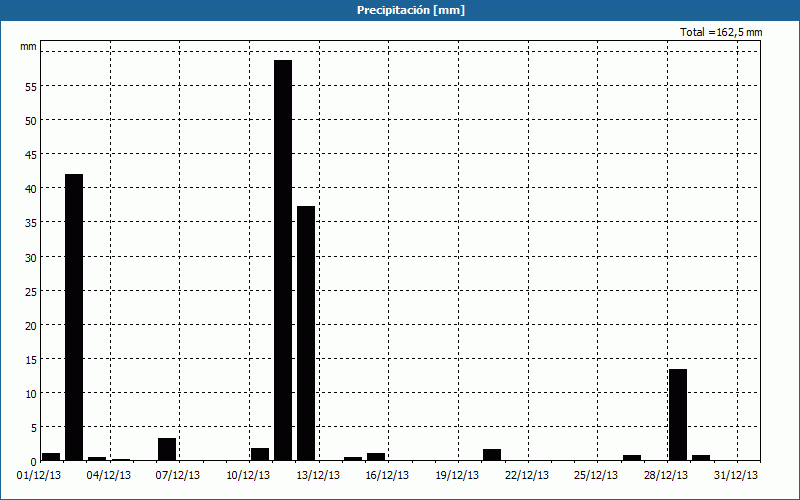Image resolution: width=800 pixels, height=500 pixels.
Task: Click the y-axis value 55
Action: click(x=31, y=87)
